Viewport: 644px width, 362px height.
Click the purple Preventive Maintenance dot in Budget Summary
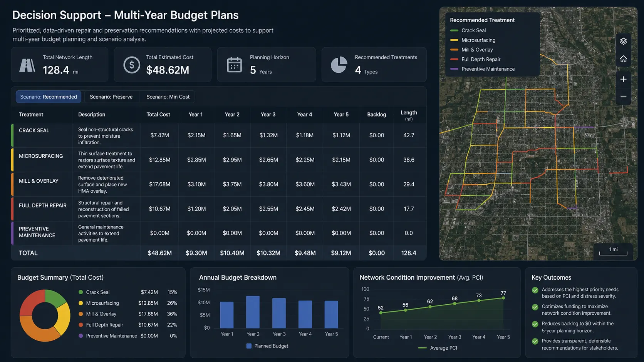(x=81, y=336)
